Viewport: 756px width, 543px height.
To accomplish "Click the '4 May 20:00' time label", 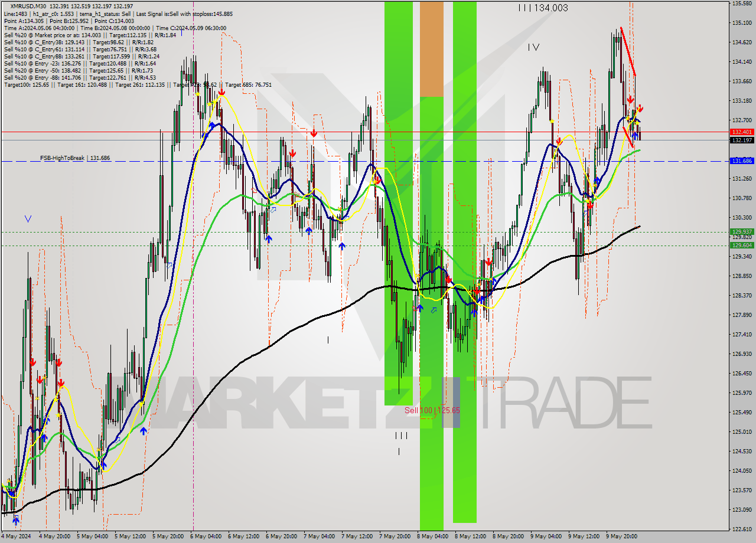I will [x=54, y=537].
